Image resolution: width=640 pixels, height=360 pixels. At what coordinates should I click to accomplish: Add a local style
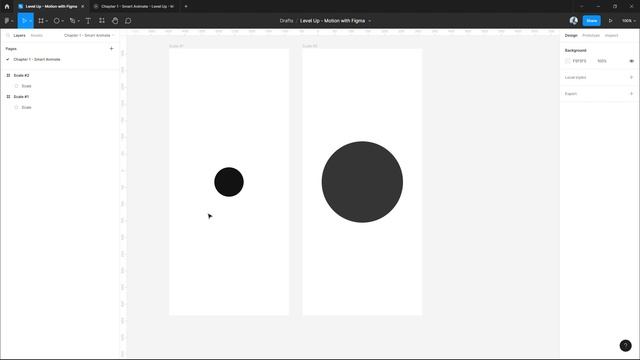[631, 78]
